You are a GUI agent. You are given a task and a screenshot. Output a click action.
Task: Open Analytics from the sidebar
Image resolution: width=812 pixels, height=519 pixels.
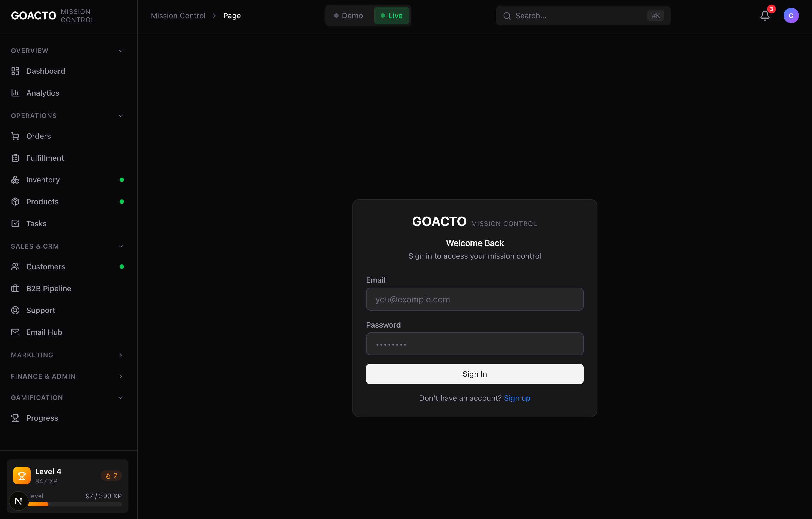click(x=43, y=93)
